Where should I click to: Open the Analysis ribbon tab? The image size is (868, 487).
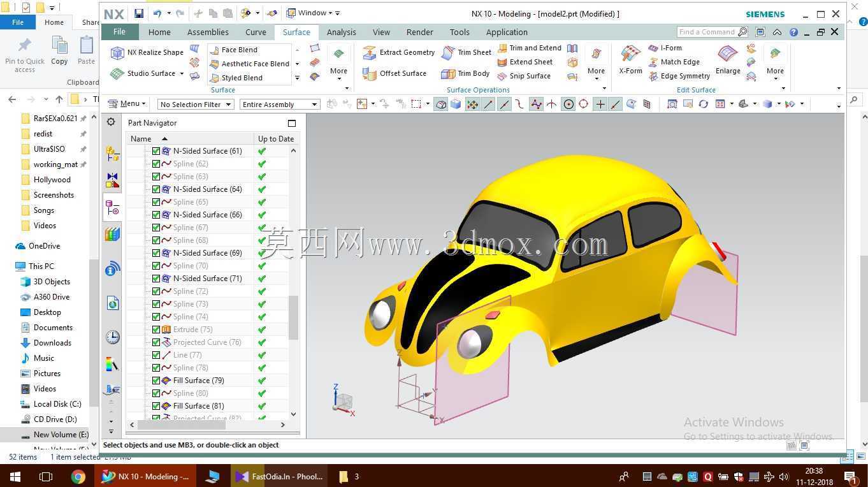342,32
